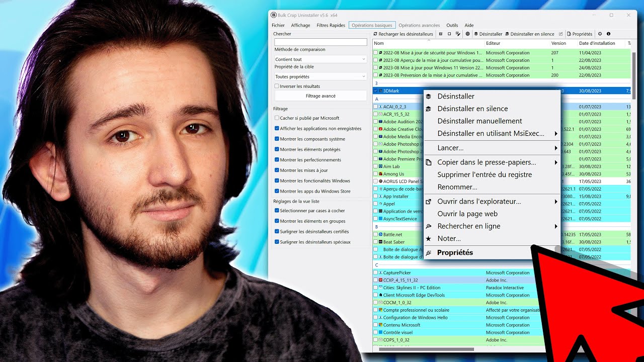Image resolution: width=644 pixels, height=362 pixels.
Task: Check the ACAI_0_2_3 row checkbox
Action: (x=375, y=107)
